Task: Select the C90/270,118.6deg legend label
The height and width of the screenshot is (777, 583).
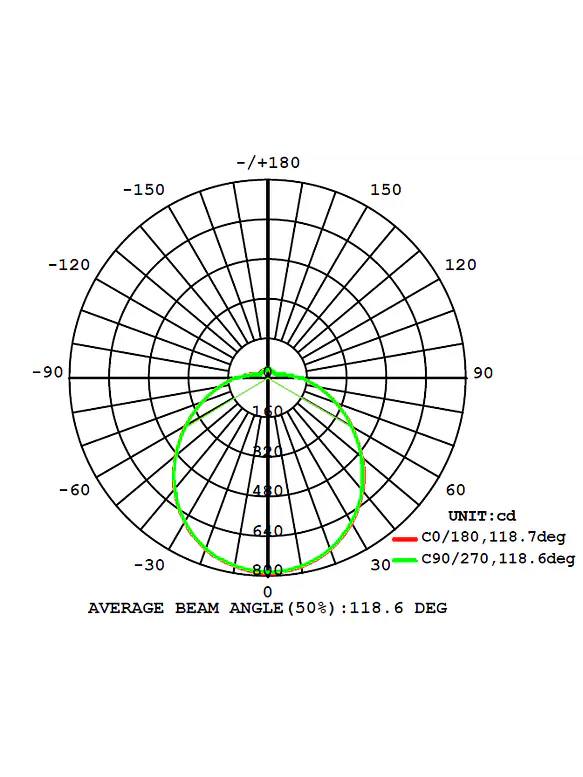Action: pos(498,559)
